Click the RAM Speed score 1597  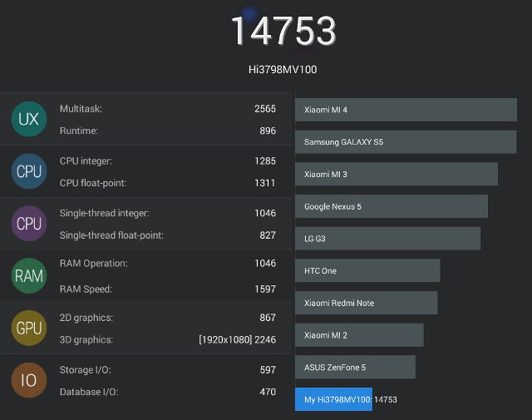tap(265, 289)
